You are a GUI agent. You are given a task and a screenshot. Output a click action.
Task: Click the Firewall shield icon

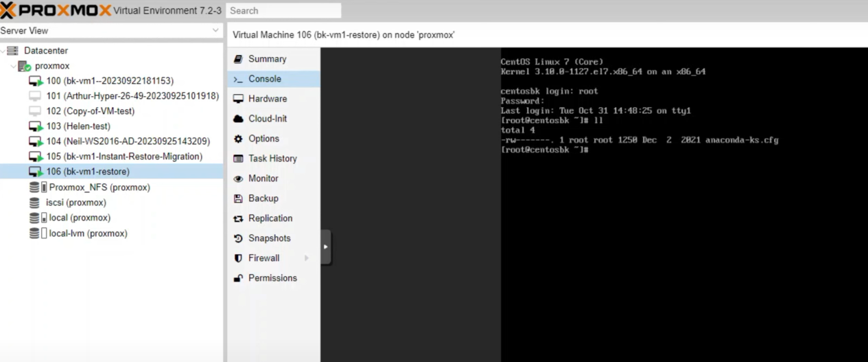pos(238,258)
